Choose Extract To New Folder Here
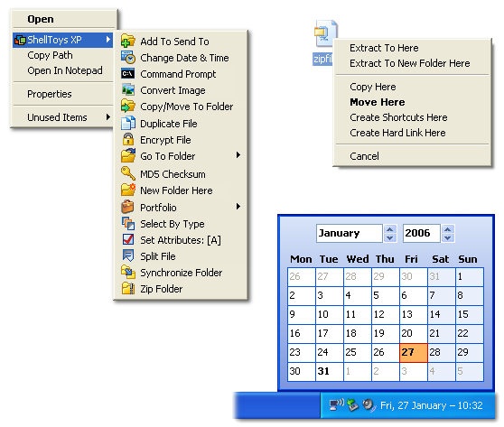This screenshot has width=504, height=427. point(410,63)
